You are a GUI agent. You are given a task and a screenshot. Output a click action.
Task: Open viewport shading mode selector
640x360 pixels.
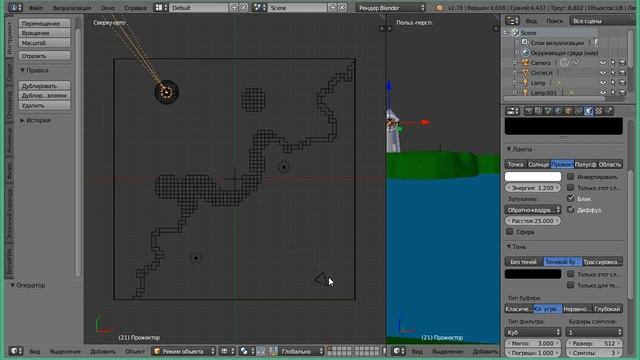pos(227,351)
